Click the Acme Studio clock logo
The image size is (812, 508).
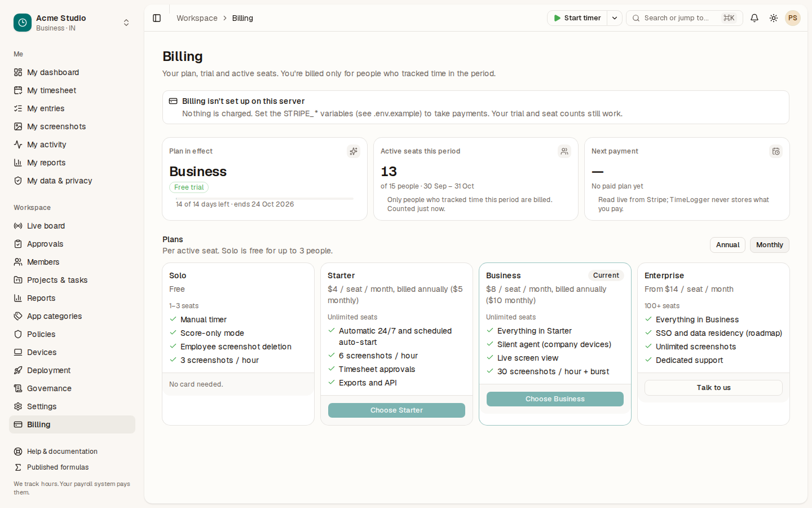point(23,23)
